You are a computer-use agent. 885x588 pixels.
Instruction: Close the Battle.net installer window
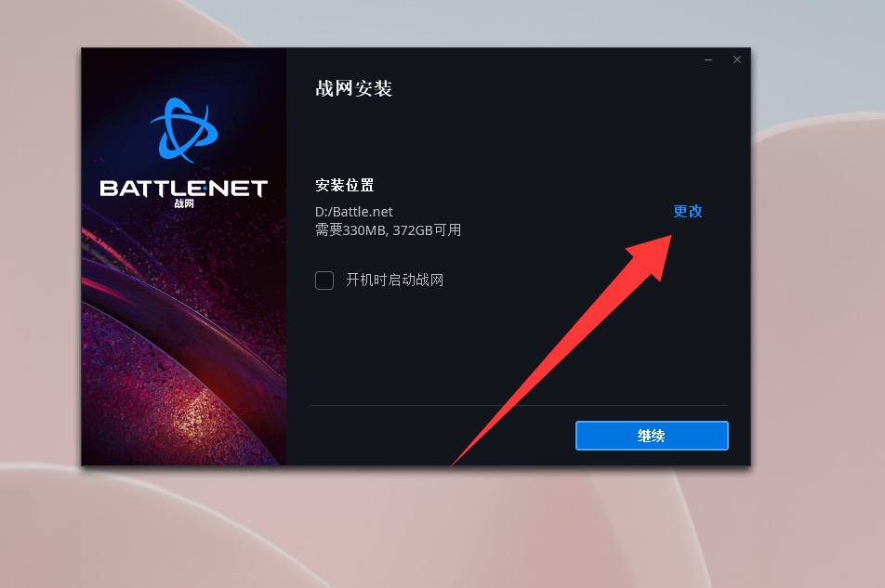737,59
